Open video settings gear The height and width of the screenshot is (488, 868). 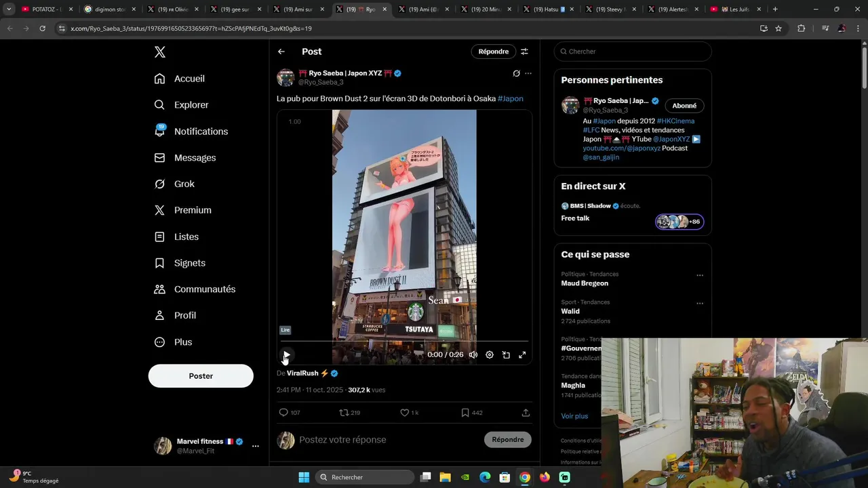(490, 354)
